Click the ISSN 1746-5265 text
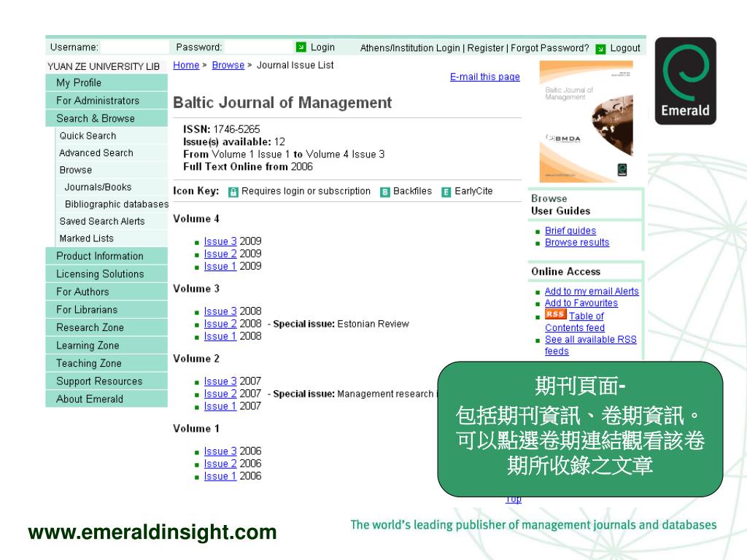Screen dimensions: 747x560 point(222,130)
